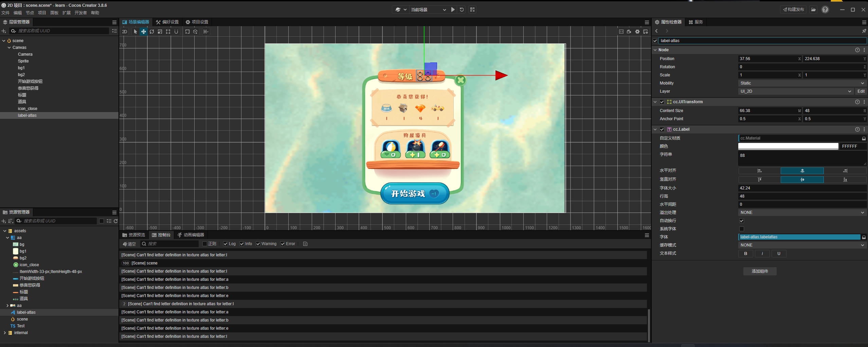The width and height of the screenshot is (868, 347).
Task: Click the scene camera settings icon
Action: 629,32
